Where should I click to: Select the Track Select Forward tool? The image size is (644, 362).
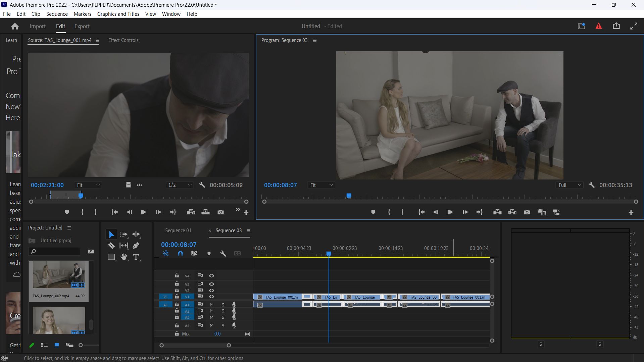[123, 234]
